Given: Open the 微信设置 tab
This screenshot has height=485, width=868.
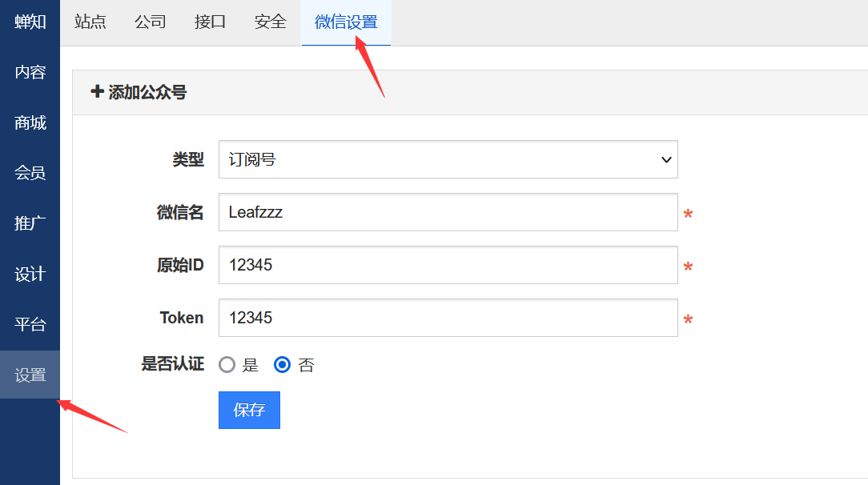Looking at the screenshot, I should [344, 22].
